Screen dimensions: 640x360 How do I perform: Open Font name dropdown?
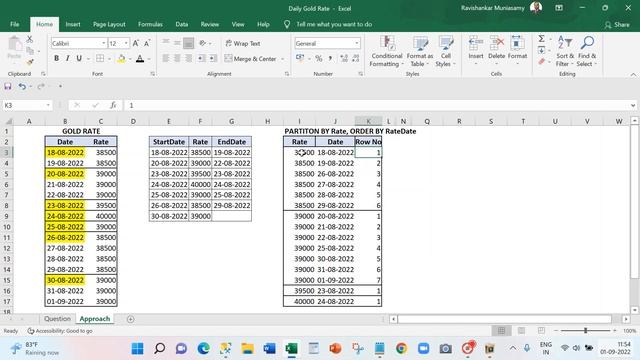click(104, 43)
